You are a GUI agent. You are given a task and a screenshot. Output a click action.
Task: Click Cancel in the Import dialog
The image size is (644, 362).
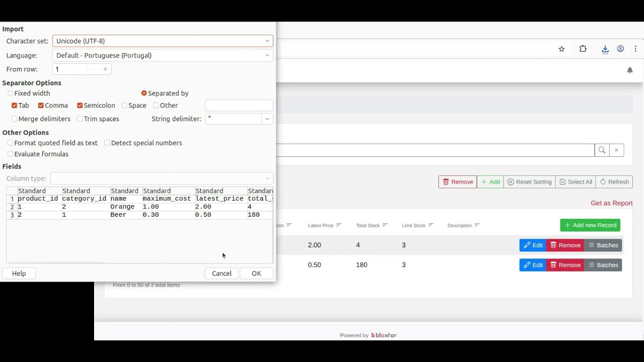[x=221, y=274]
